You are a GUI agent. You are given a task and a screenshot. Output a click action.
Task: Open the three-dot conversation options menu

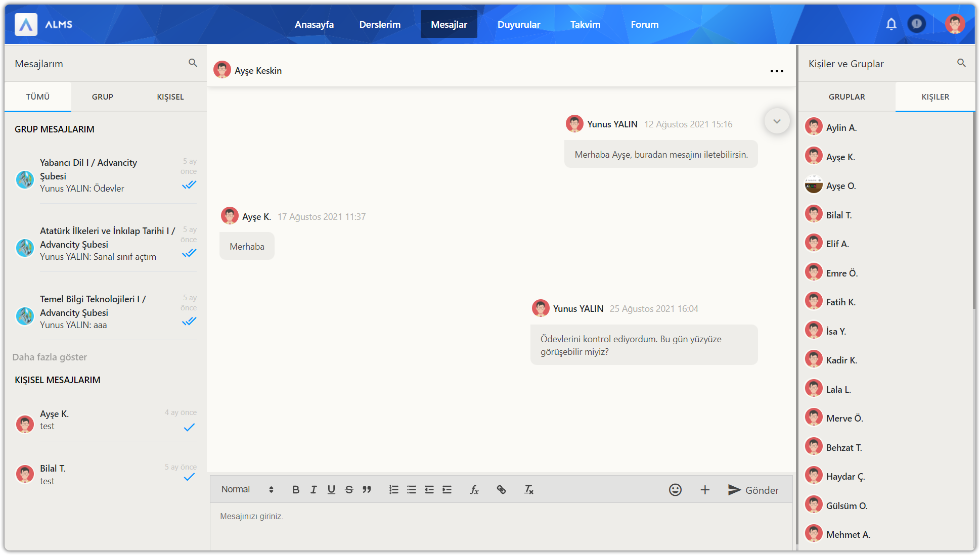777,71
